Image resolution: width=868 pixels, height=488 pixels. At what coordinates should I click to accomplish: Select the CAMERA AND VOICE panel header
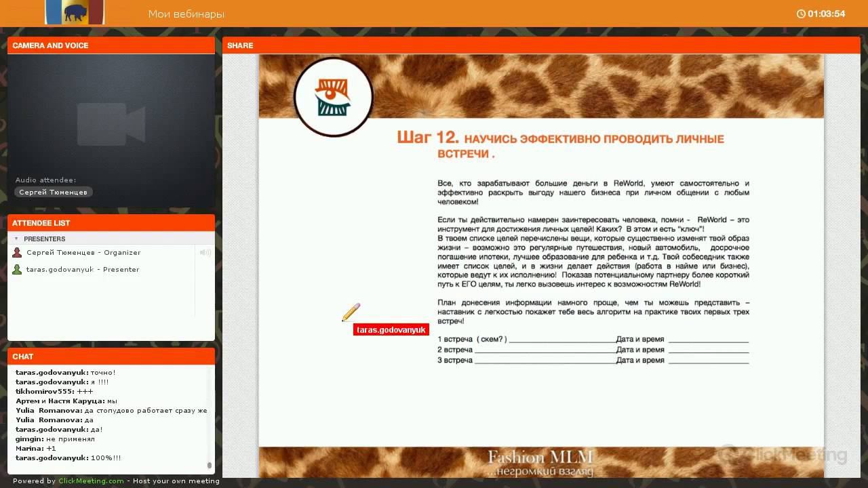click(111, 45)
